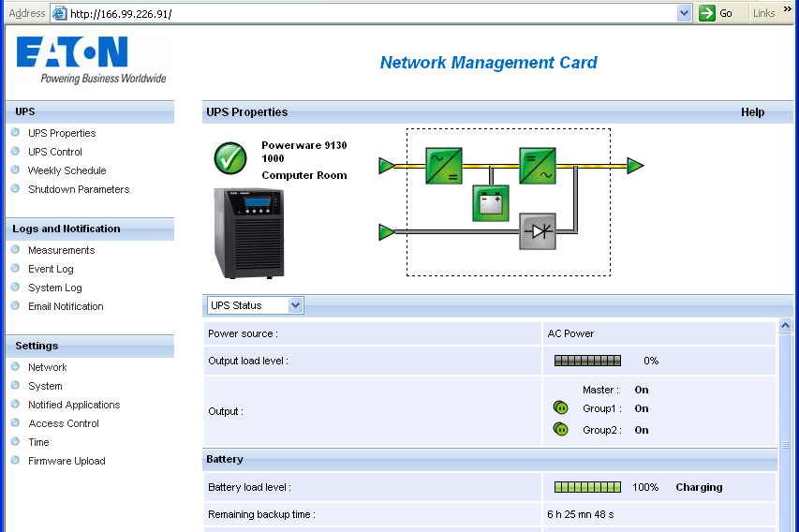Click the Output load level bar
The width and height of the screenshot is (799, 532).
[x=587, y=361]
